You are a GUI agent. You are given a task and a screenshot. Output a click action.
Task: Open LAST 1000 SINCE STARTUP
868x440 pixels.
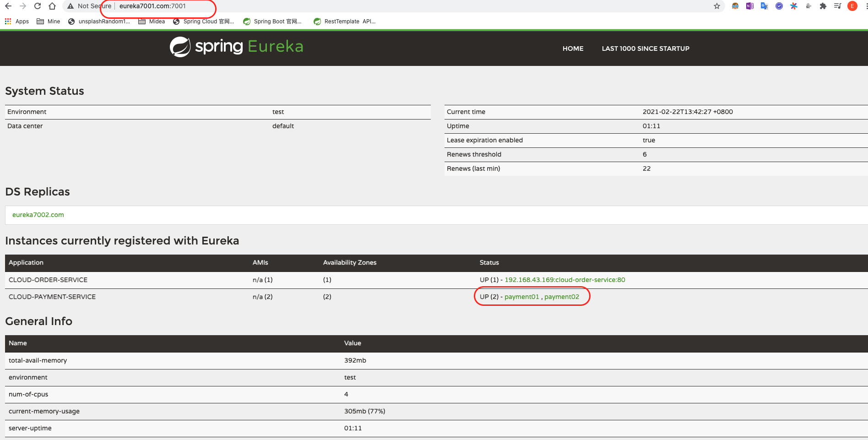coord(645,49)
